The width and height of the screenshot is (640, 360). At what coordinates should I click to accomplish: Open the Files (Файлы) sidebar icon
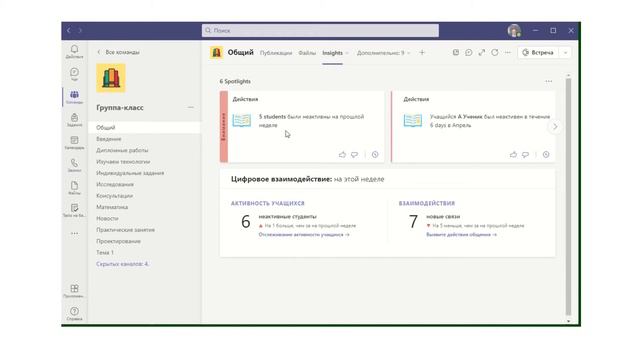(x=74, y=188)
